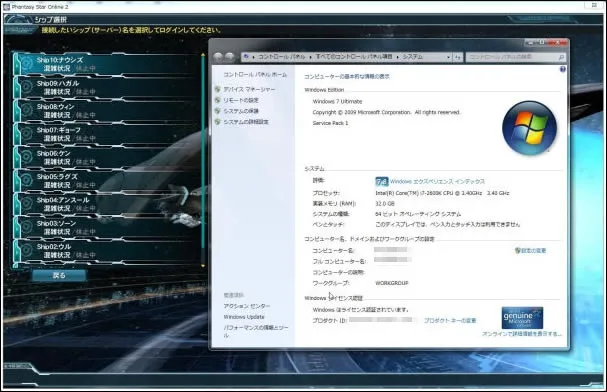This screenshot has width=607, height=392.
Task: Click shield icon beside システムの詳細設定
Action: (x=218, y=122)
